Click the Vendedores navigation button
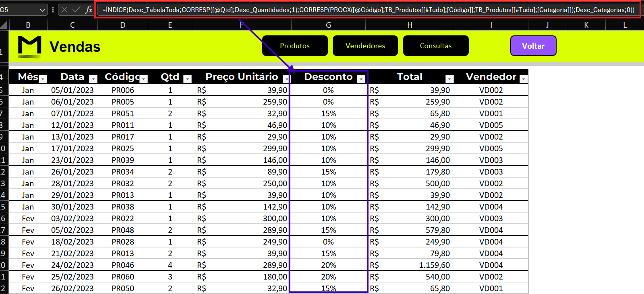This screenshot has height=294, width=644. 365,46
